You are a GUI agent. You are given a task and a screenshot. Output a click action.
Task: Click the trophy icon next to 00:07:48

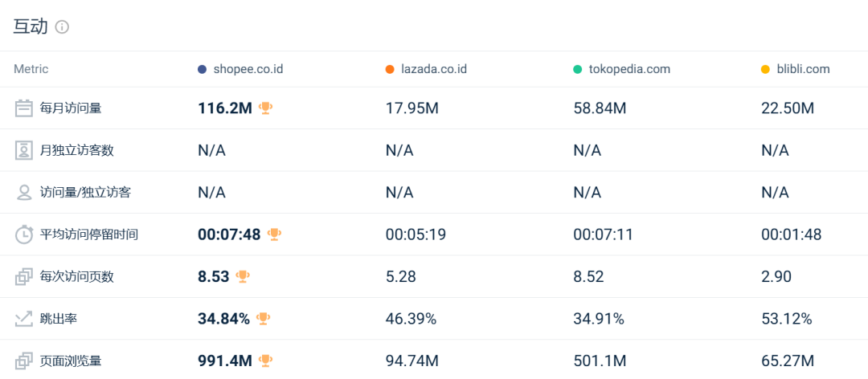coord(274,234)
